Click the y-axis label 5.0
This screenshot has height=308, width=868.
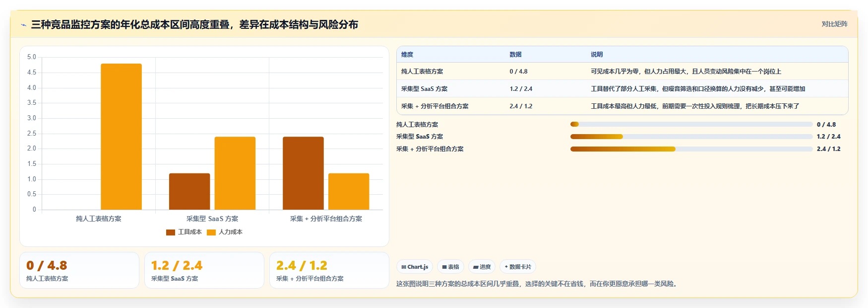point(32,57)
